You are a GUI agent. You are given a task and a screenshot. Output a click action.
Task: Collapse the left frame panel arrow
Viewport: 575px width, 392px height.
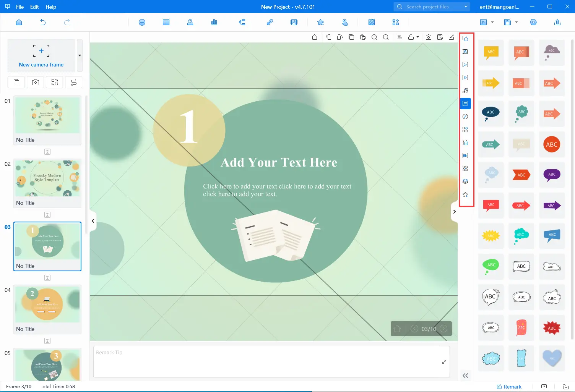[x=93, y=221]
